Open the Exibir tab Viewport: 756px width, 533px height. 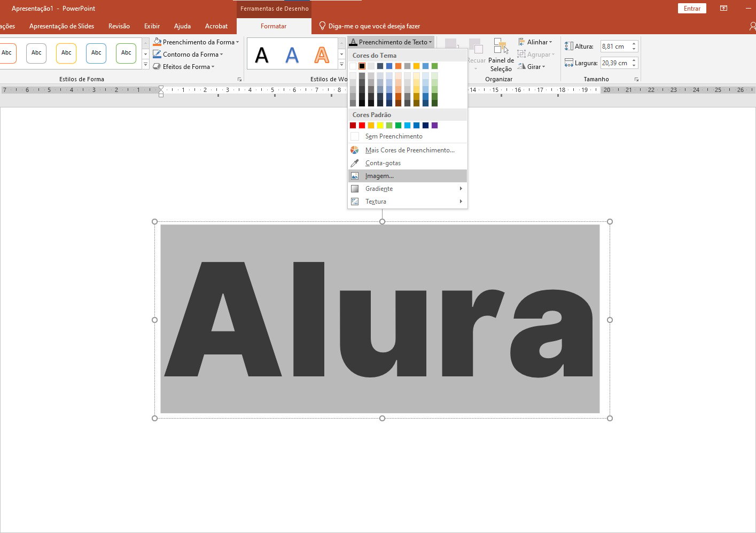tap(152, 26)
